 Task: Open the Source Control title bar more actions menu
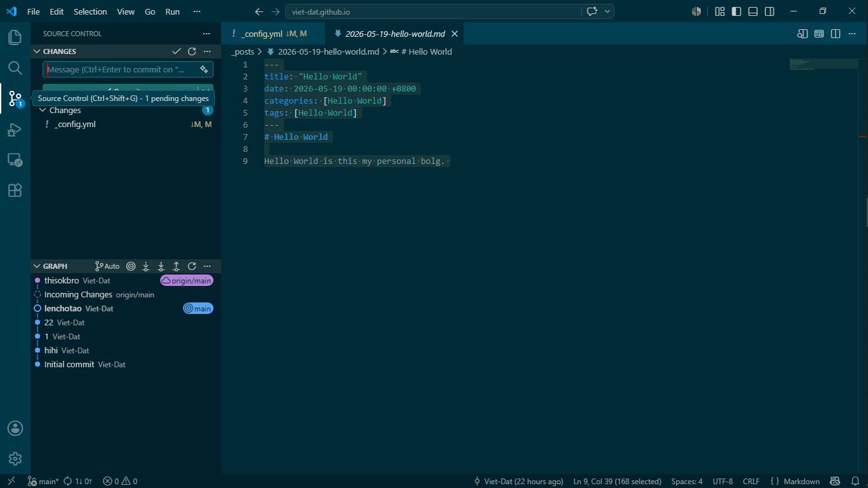[x=207, y=34]
